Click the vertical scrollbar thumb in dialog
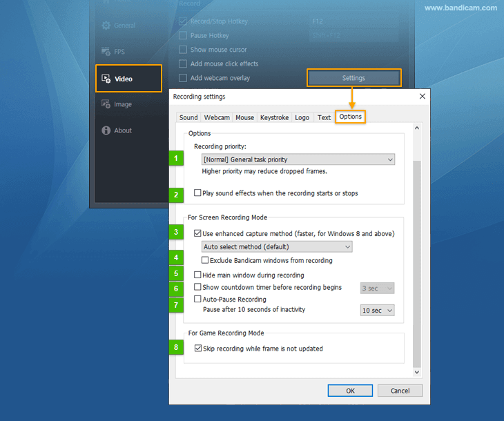 [417, 264]
